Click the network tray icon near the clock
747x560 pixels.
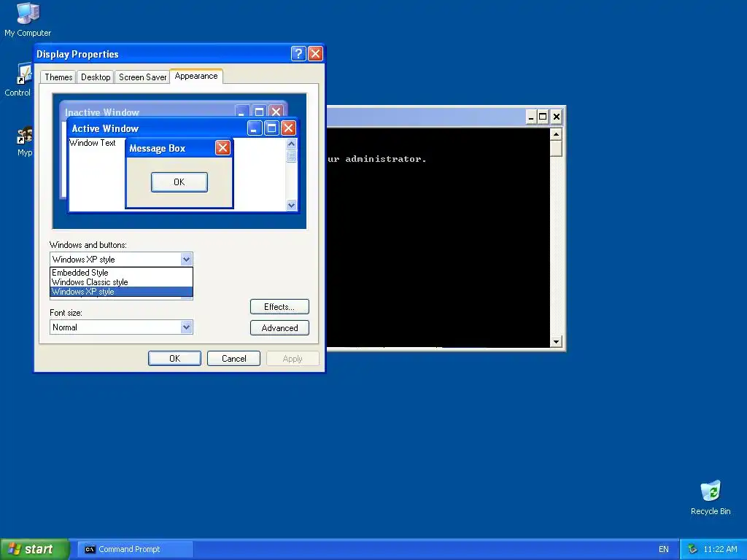(692, 549)
